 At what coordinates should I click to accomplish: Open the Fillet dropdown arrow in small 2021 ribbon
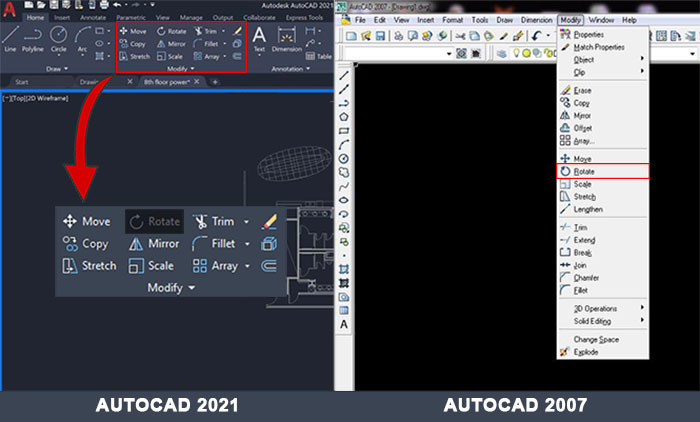coord(225,44)
